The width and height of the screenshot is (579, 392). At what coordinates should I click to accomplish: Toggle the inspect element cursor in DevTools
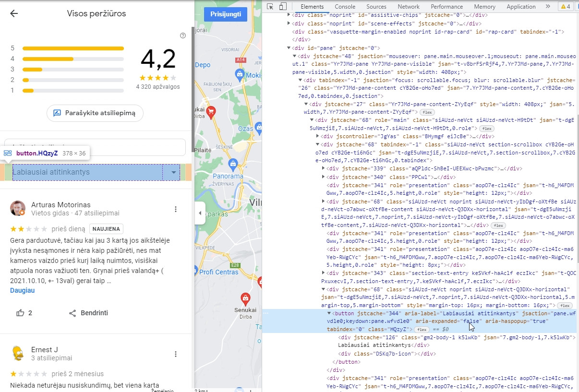pyautogui.click(x=271, y=6)
